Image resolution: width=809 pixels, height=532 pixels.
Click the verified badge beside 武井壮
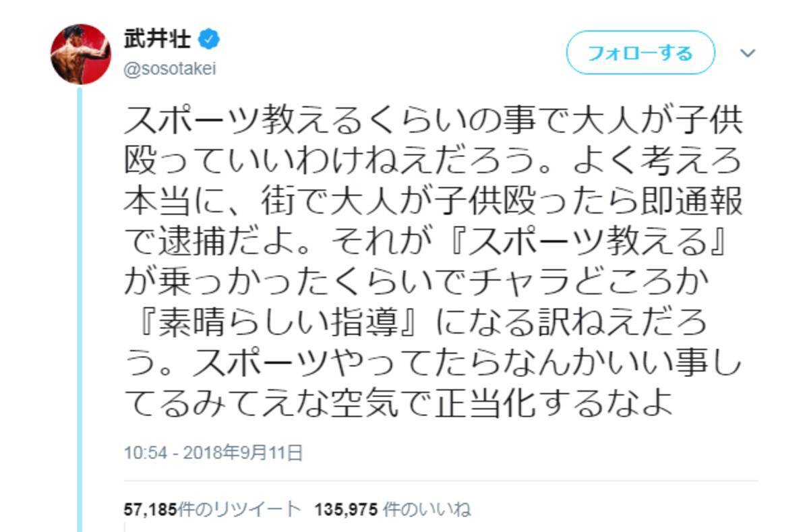(210, 40)
